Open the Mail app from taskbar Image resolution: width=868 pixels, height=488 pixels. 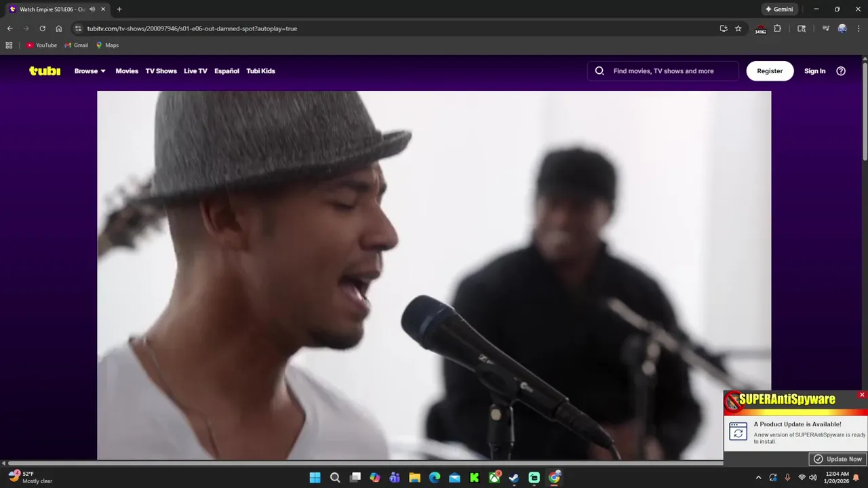click(454, 478)
